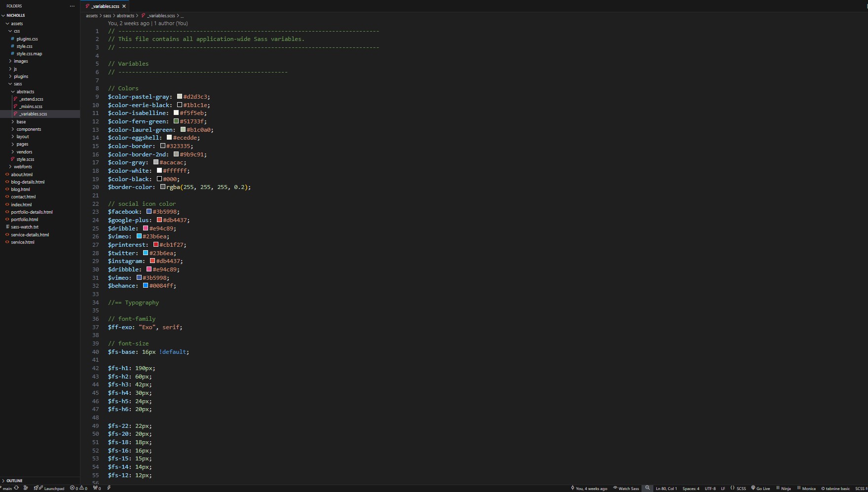The image size is (868, 492).
Task: Open the Folders panel more actions ellipsis
Action: click(x=72, y=6)
